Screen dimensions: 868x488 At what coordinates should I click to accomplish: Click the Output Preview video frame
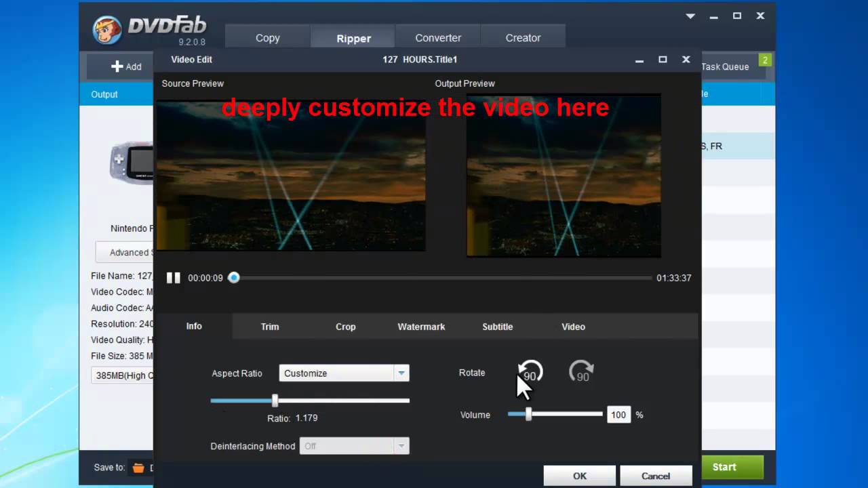[x=564, y=176]
